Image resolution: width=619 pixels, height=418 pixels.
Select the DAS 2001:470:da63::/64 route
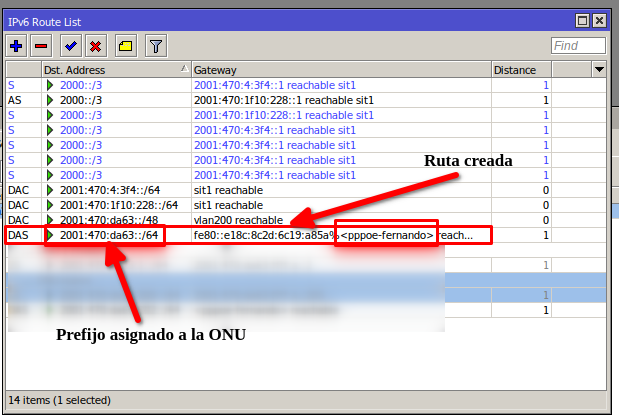click(x=110, y=235)
